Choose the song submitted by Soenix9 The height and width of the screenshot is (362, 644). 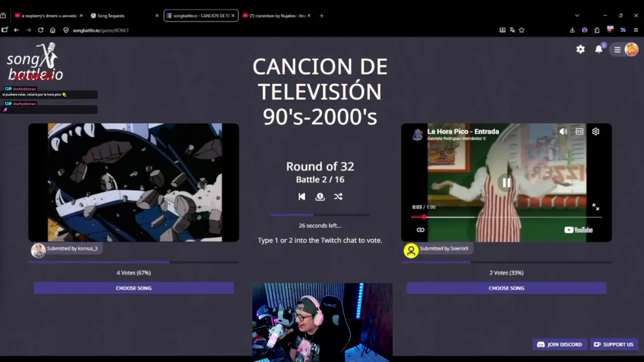(507, 288)
